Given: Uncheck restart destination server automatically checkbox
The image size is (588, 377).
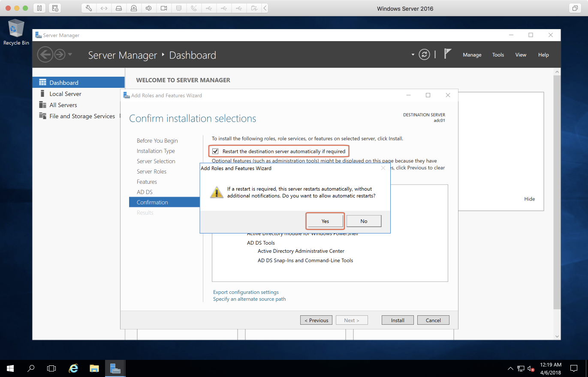Looking at the screenshot, I should coord(216,151).
